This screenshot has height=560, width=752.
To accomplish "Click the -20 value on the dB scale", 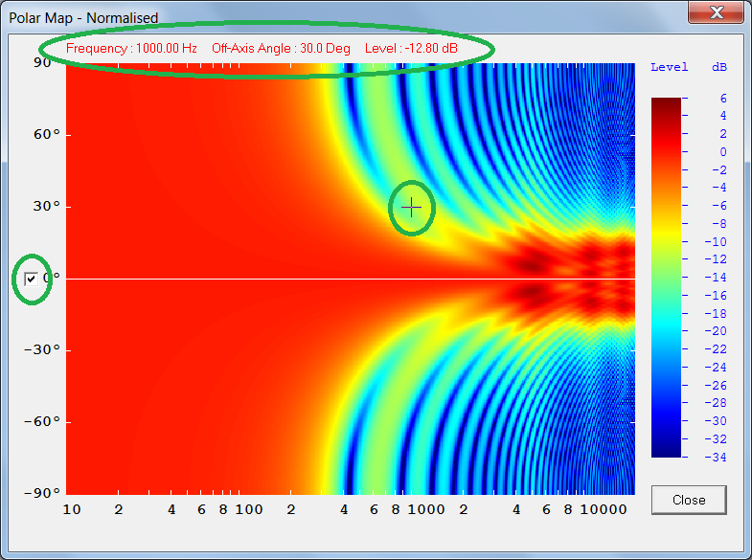I will click(716, 331).
